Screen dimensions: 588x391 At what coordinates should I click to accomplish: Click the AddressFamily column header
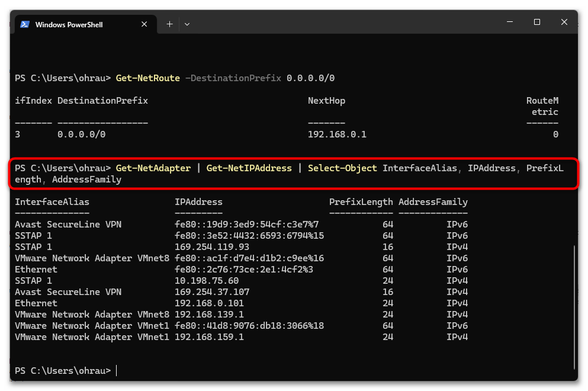point(433,202)
